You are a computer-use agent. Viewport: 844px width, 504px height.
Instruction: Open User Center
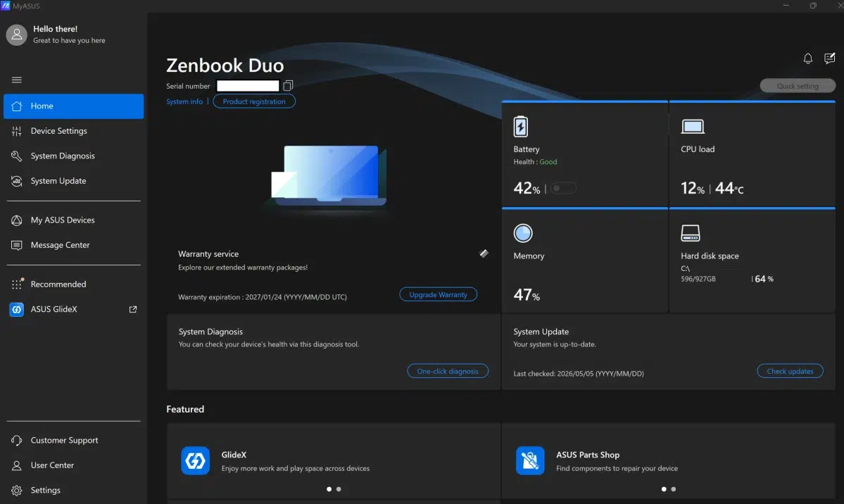pos(74,465)
